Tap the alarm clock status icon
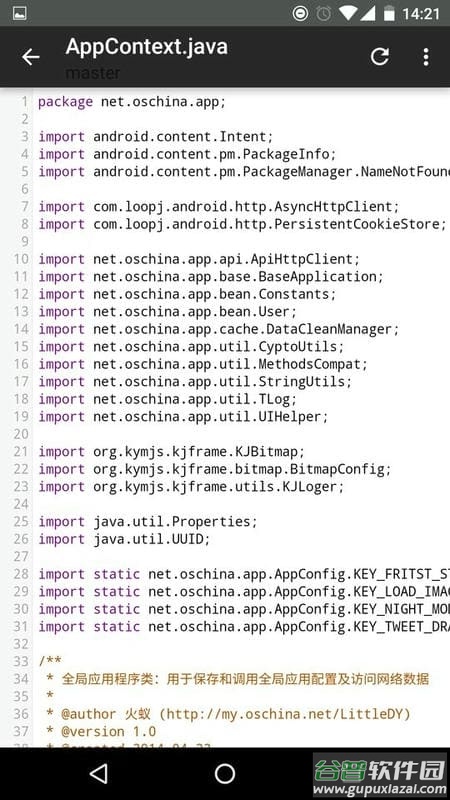Viewport: 450px width, 800px height. pyautogui.click(x=323, y=13)
